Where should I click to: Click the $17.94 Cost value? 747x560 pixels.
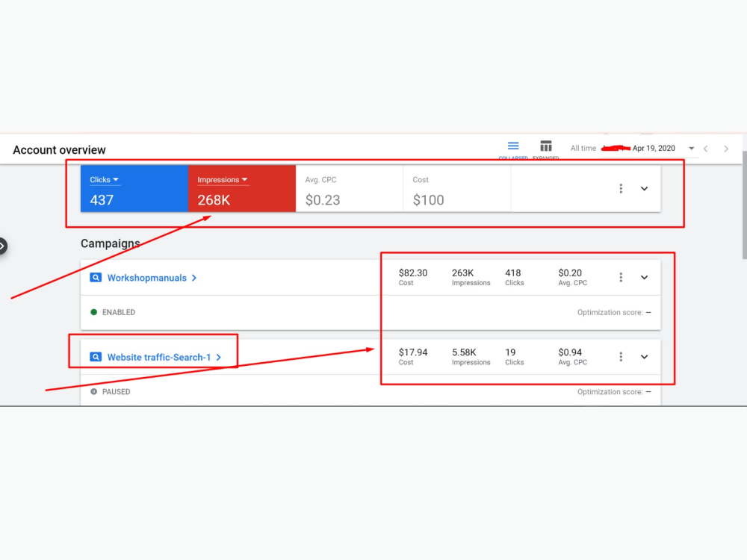click(412, 352)
